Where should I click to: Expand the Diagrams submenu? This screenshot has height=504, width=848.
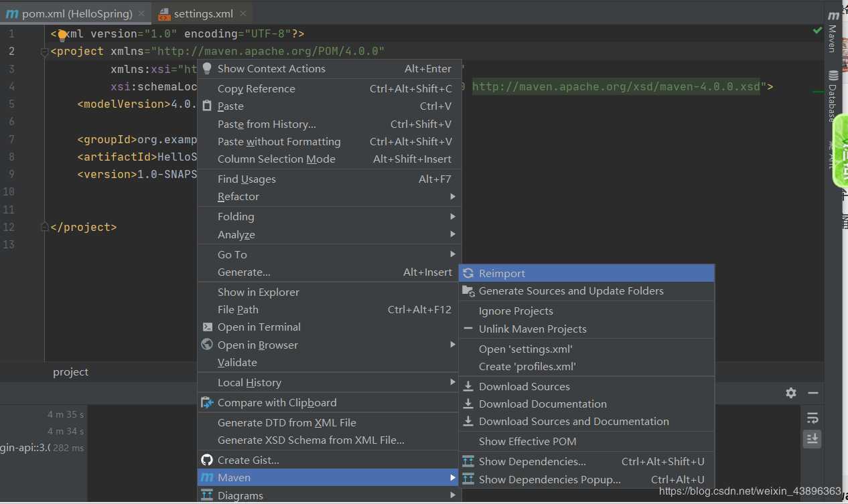tap(328, 495)
